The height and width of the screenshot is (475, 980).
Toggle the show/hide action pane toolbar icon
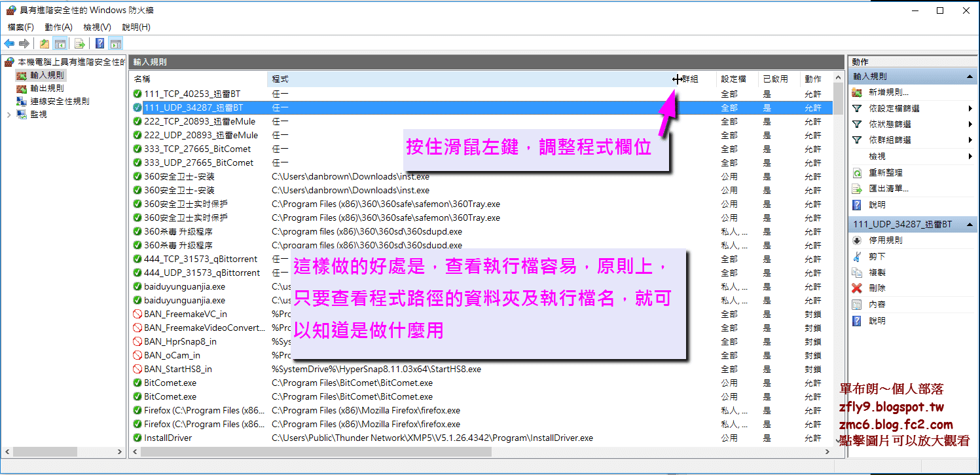tap(116, 44)
